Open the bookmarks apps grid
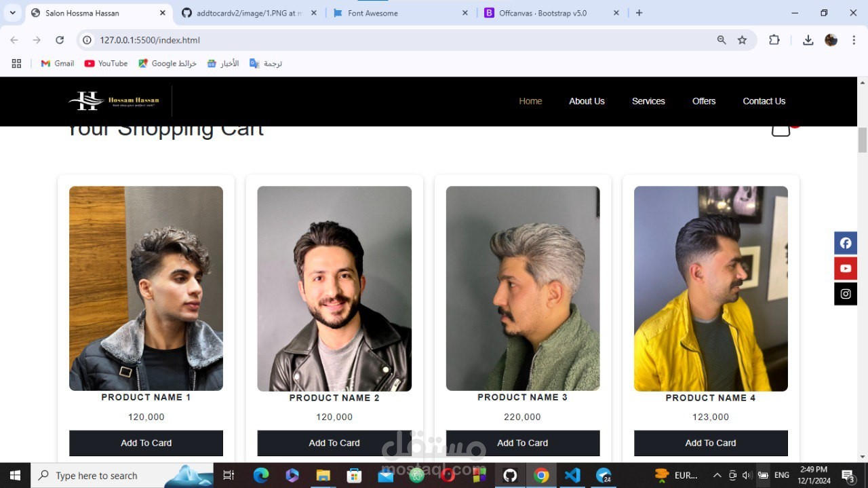This screenshot has width=868, height=488. (x=16, y=63)
